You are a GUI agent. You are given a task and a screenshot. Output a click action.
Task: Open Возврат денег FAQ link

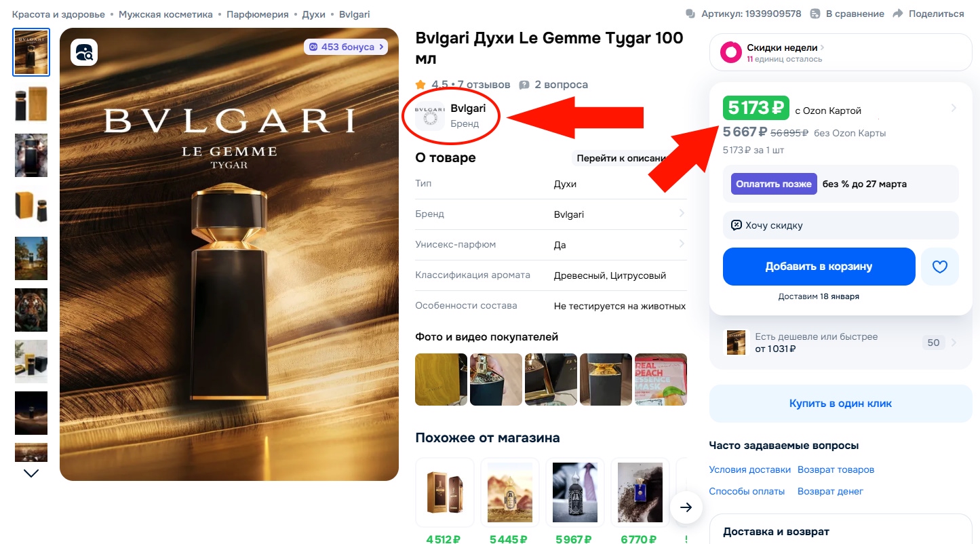click(x=830, y=491)
